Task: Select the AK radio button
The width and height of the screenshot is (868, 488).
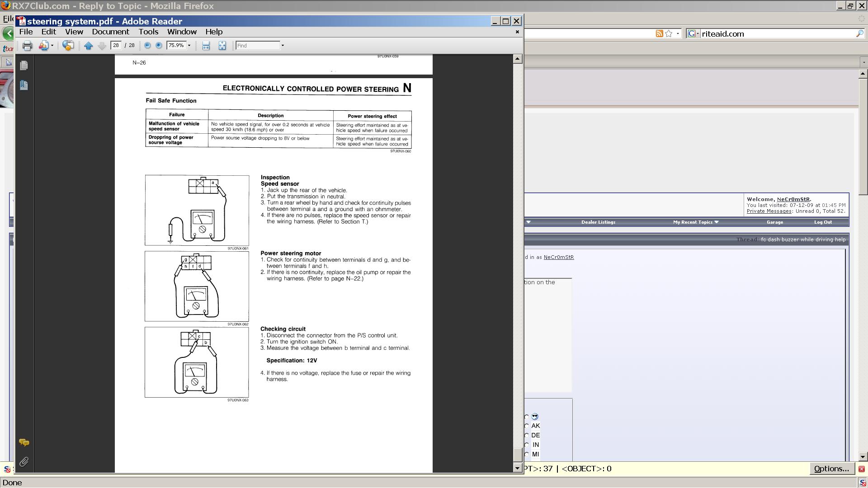Action: [x=527, y=426]
